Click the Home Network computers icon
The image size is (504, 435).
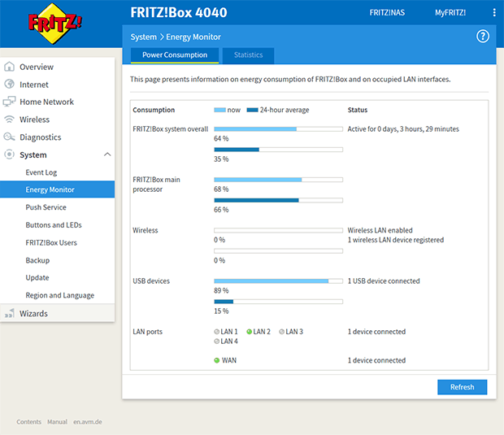[x=9, y=102]
